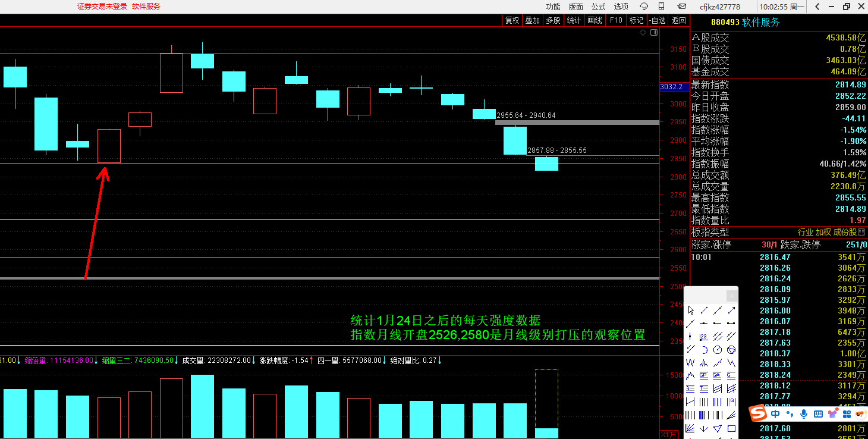The width and height of the screenshot is (868, 439).
Task: Go back using the left chevron
Action: [817, 7]
